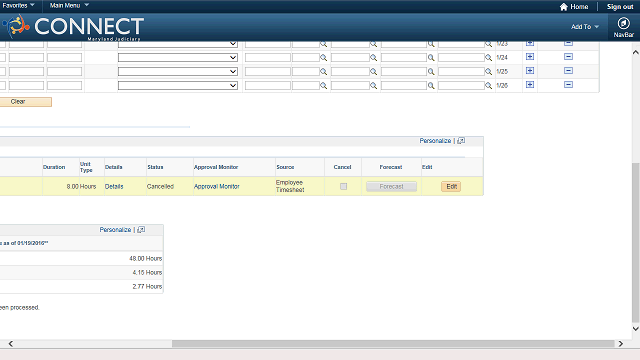Click the vertical scrollbar up arrow
The height and width of the screenshot is (360, 640).
636,52
